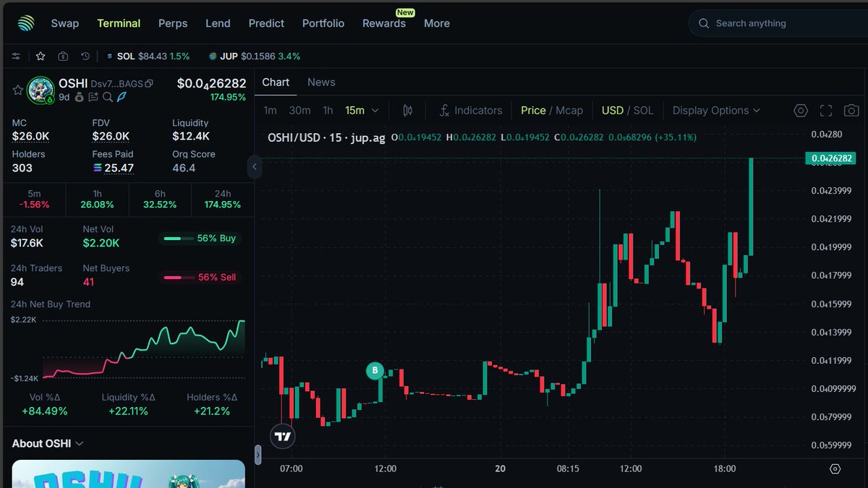Image resolution: width=868 pixels, height=488 pixels.
Task: Click the Org Score value 46.4
Action: point(184,168)
